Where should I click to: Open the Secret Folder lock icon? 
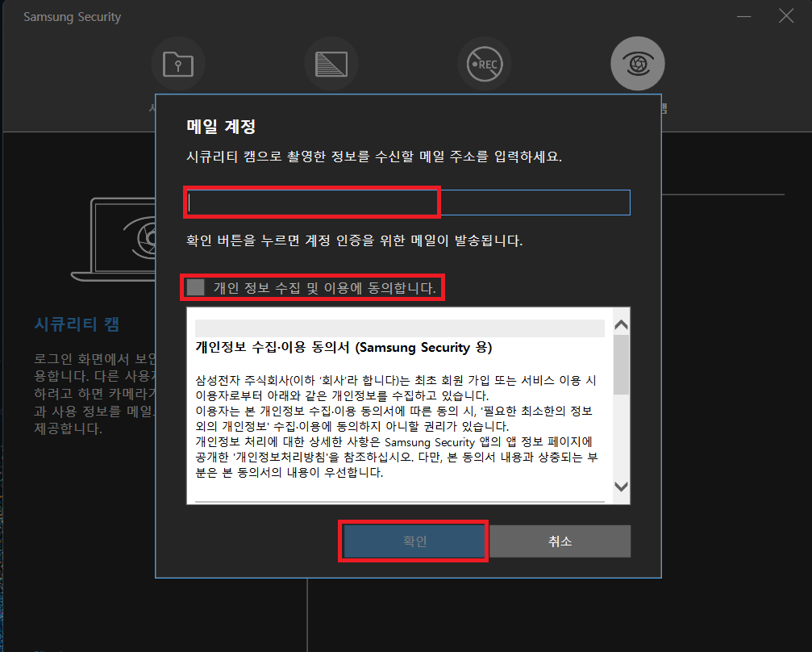coord(178,64)
